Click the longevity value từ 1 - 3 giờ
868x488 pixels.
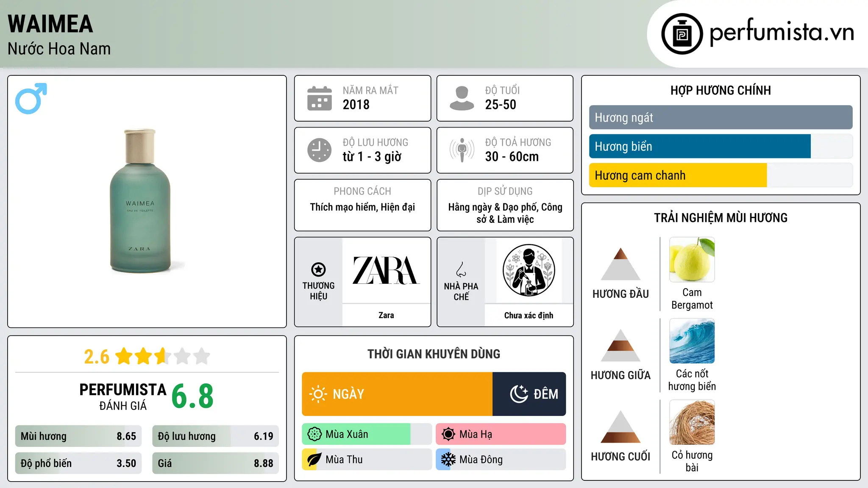[372, 157]
